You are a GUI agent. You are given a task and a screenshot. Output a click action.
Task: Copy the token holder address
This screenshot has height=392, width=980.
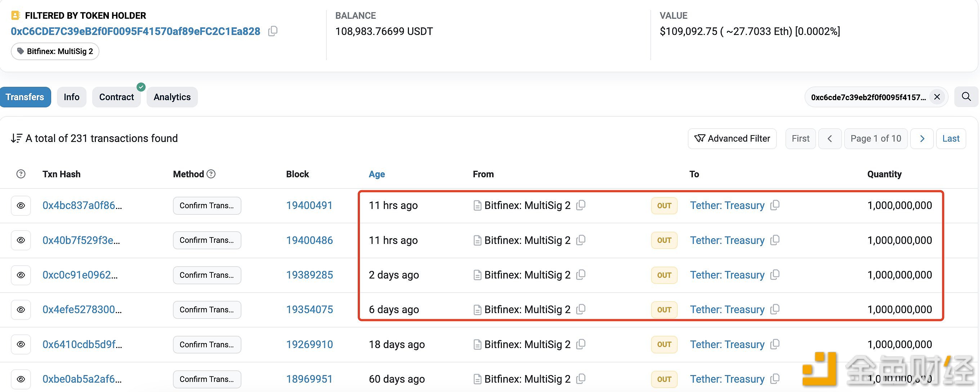point(273,31)
